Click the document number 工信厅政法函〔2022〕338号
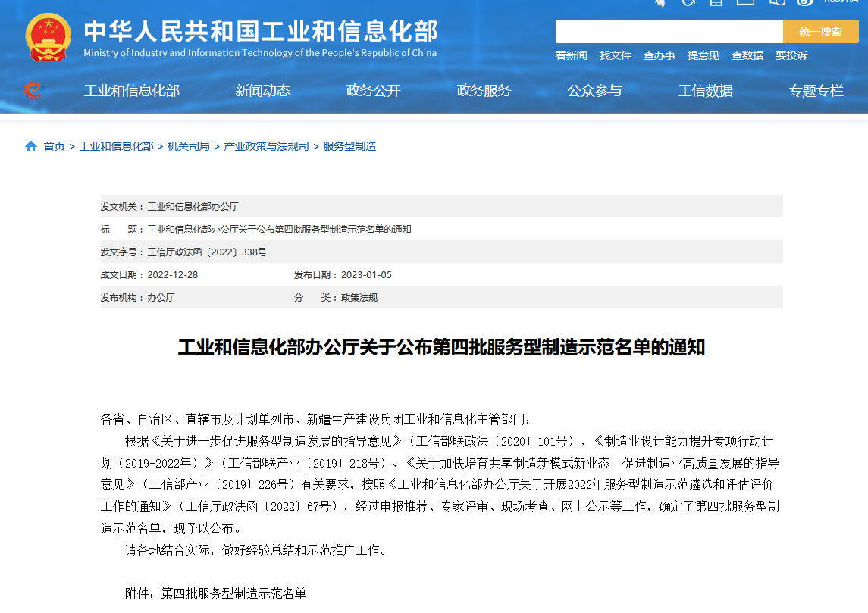This screenshot has width=868, height=613. tap(207, 252)
